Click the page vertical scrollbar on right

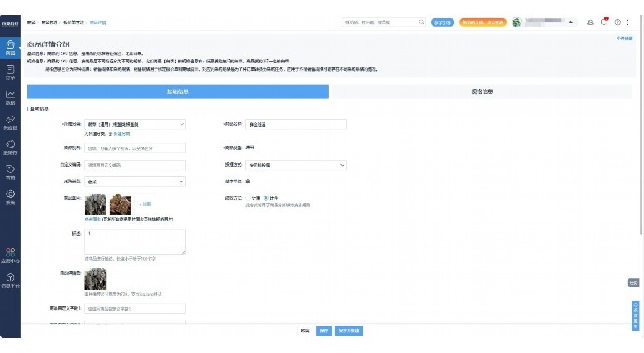(x=641, y=123)
